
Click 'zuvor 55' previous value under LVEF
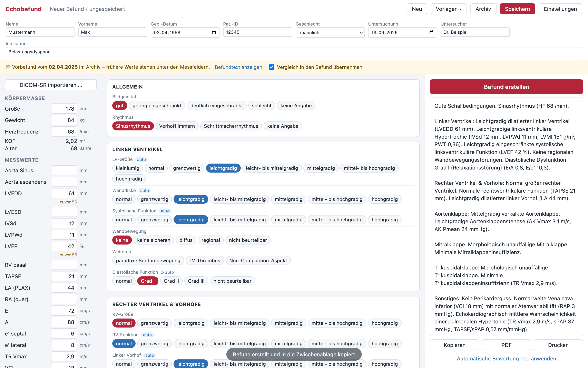[68, 255]
